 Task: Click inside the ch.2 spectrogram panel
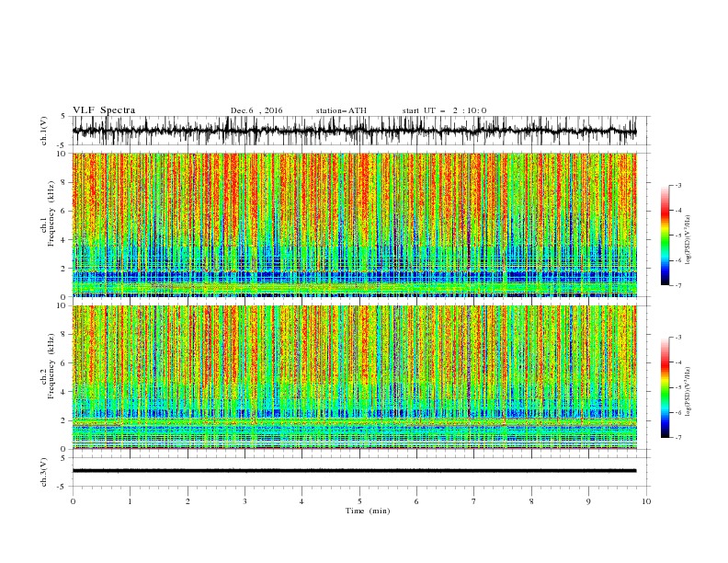click(x=355, y=377)
